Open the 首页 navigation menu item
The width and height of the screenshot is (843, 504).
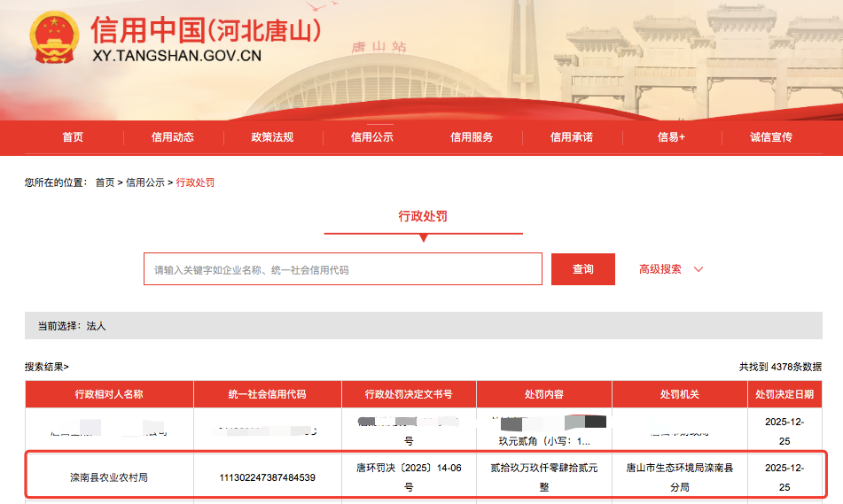(73, 137)
